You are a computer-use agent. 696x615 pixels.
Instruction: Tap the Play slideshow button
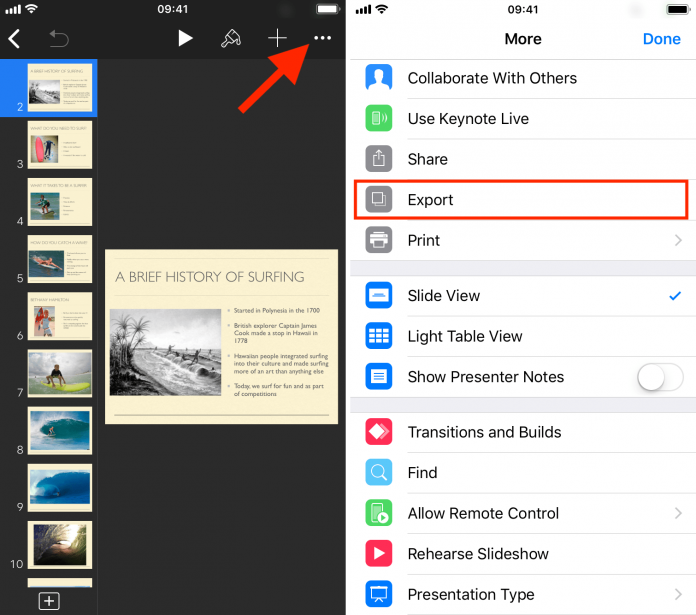[x=185, y=39]
